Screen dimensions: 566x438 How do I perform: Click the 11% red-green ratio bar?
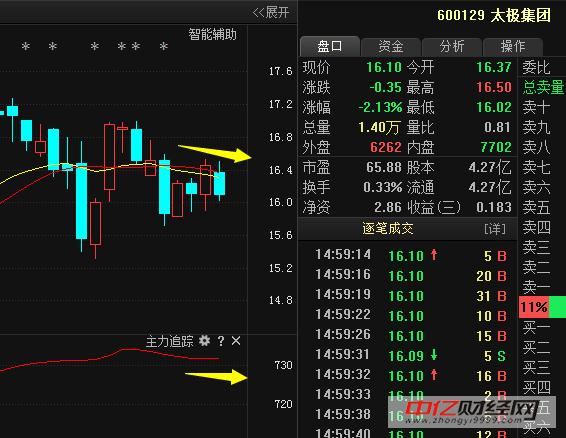click(x=542, y=307)
